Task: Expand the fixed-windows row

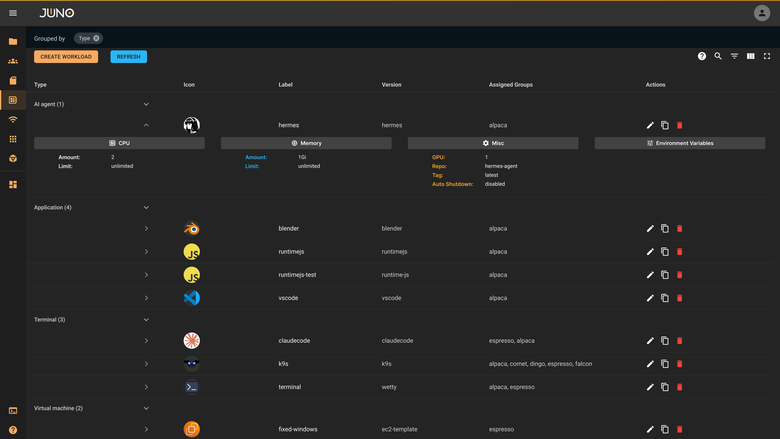Action: 146,429
